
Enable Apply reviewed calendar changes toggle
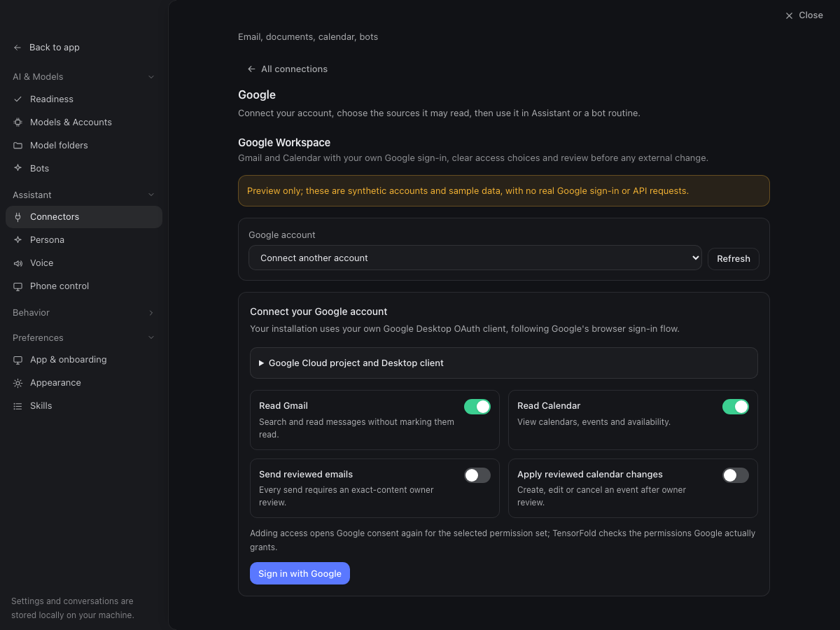(736, 475)
